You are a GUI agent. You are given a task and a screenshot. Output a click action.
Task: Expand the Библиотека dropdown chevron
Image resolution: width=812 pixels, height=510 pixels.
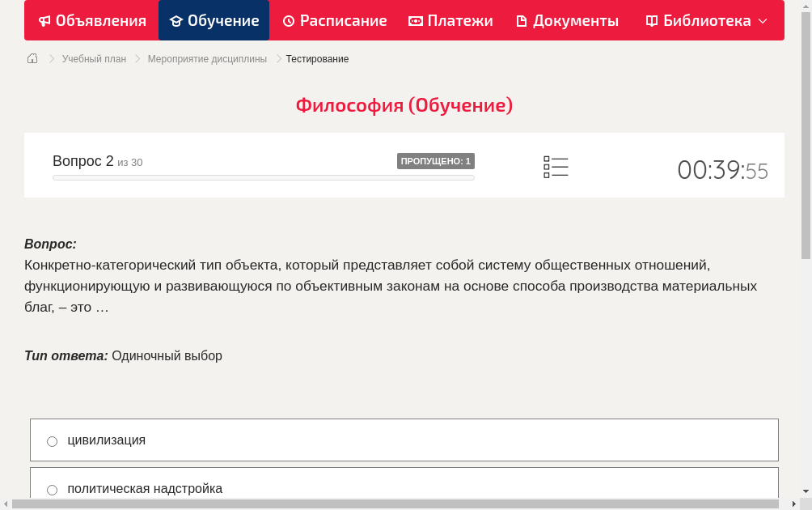(763, 20)
